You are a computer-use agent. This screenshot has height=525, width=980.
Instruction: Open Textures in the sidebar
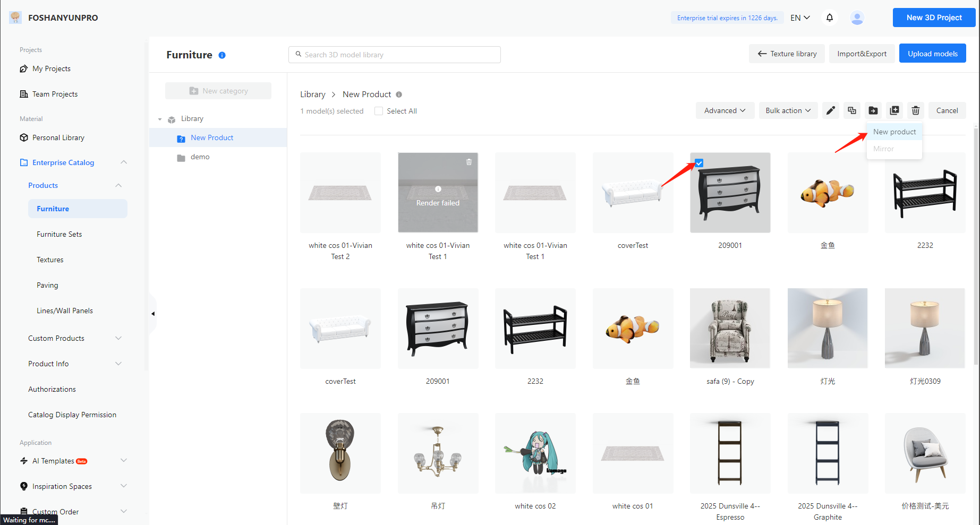click(x=50, y=260)
